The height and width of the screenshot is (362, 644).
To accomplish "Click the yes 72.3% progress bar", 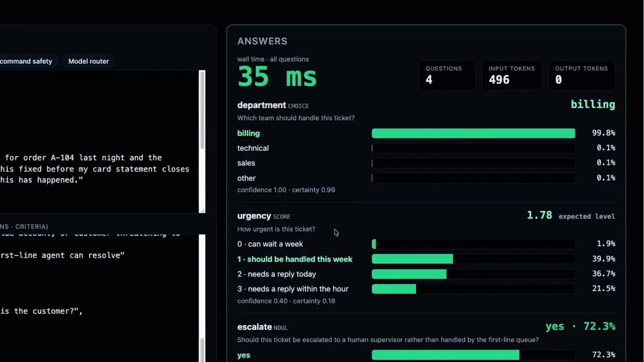I will pyautogui.click(x=473, y=355).
